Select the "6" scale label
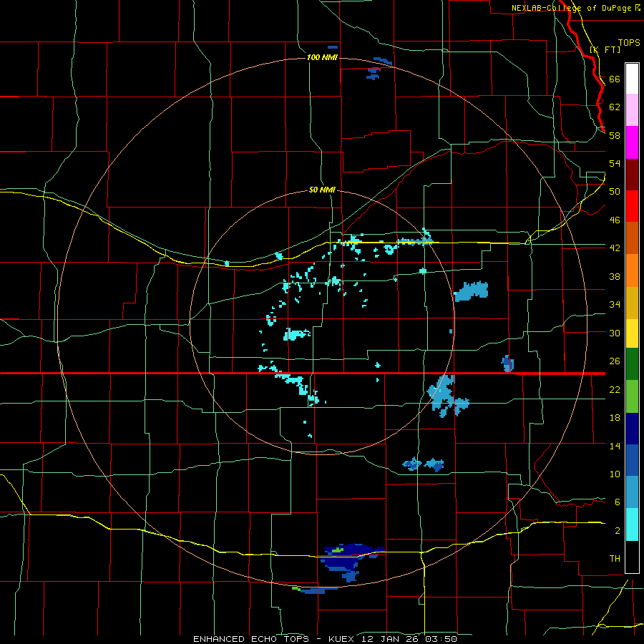 pos(618,502)
